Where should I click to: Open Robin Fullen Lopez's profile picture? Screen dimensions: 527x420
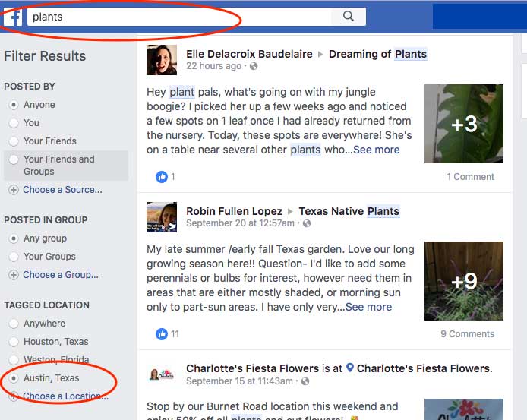tap(162, 217)
